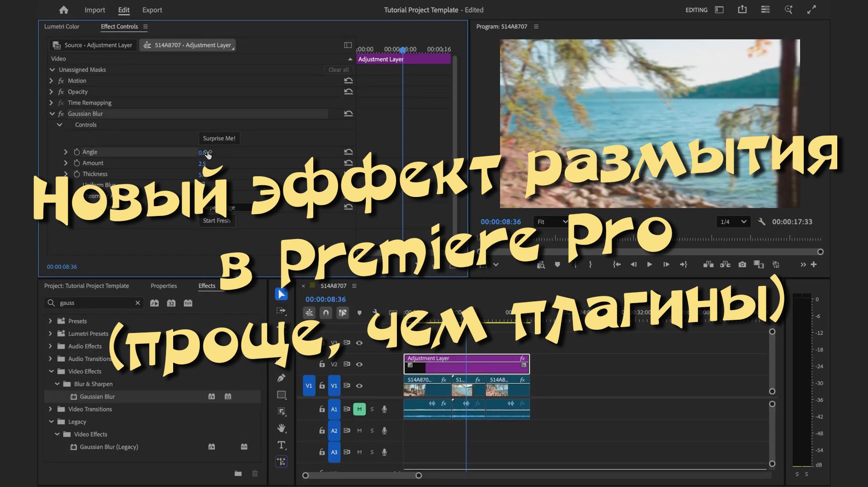Viewport: 868px width, 487px height.
Task: Expand the Presets folder in Effects
Action: click(50, 321)
